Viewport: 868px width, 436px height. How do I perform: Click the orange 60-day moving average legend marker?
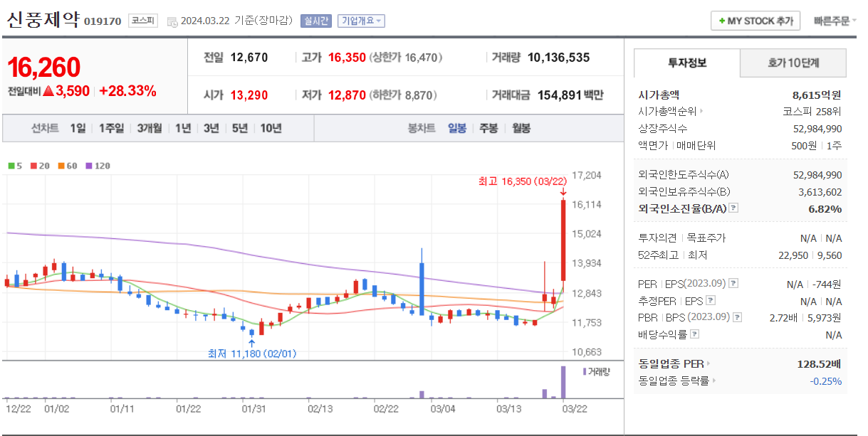[60, 166]
